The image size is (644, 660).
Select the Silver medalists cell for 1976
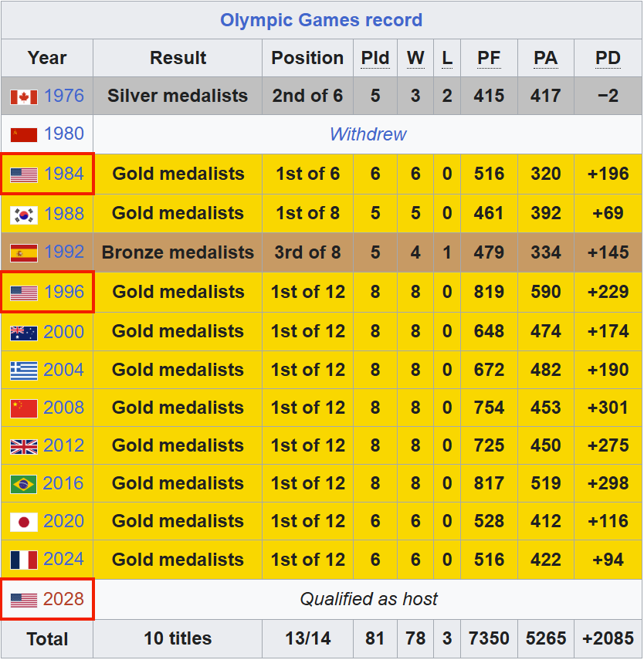pos(178,96)
